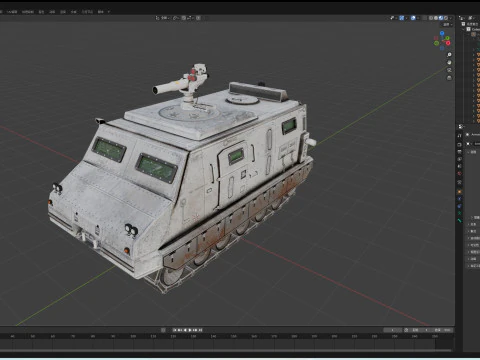This screenshot has height=360, width=480.
Task: Click the negative Z axis circle on gizmo
Action: pos(442,48)
